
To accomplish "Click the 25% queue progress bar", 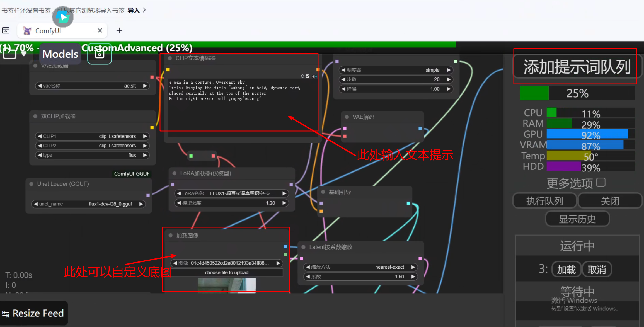I will 577,93.
